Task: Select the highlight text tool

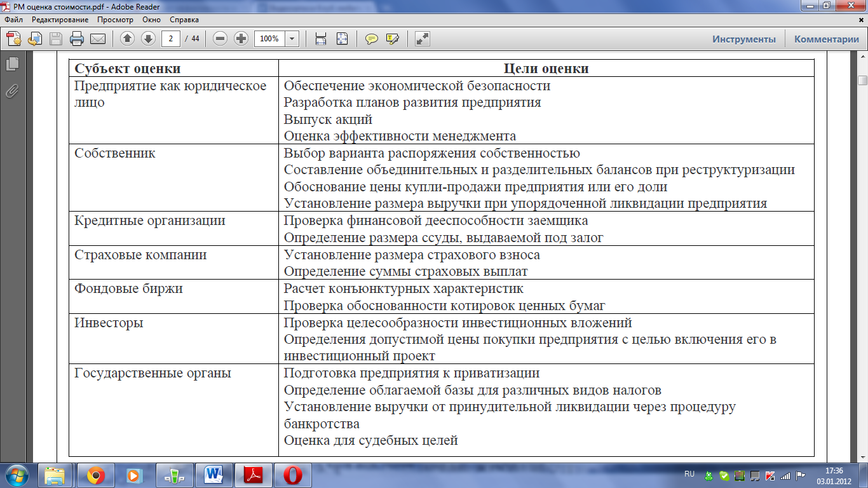Action: click(392, 39)
